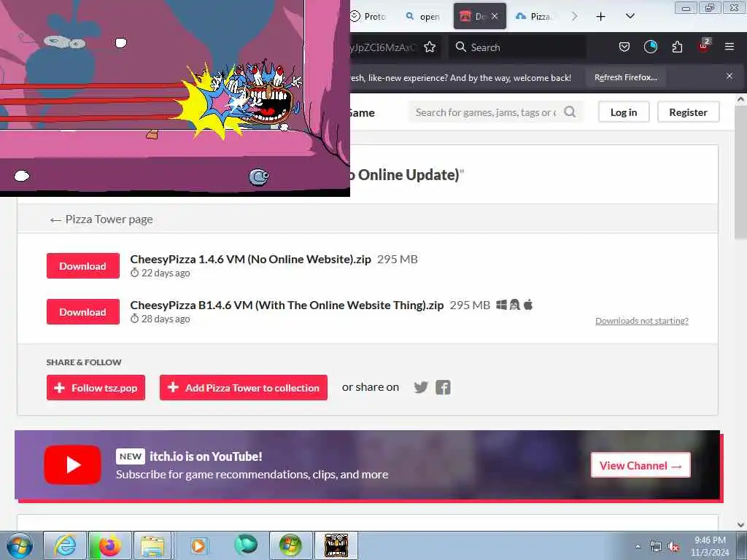
Task: Switch to the 'Pizza' browser tab
Action: (535, 16)
